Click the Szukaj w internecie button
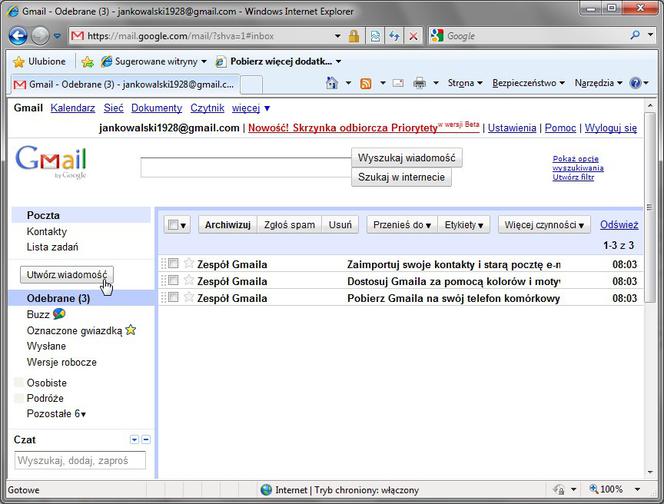The image size is (664, 504). (401, 177)
